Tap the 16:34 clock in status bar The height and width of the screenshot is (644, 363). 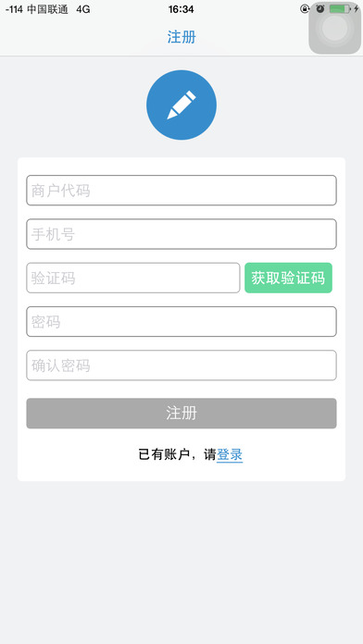181,9
